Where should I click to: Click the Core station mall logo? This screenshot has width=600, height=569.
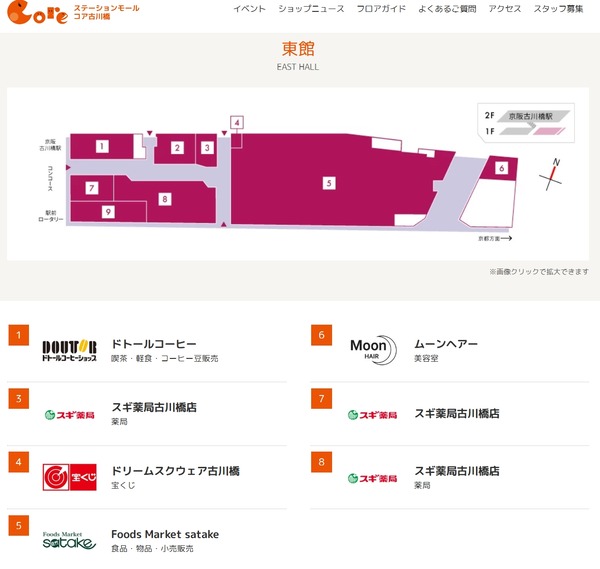tap(73, 12)
